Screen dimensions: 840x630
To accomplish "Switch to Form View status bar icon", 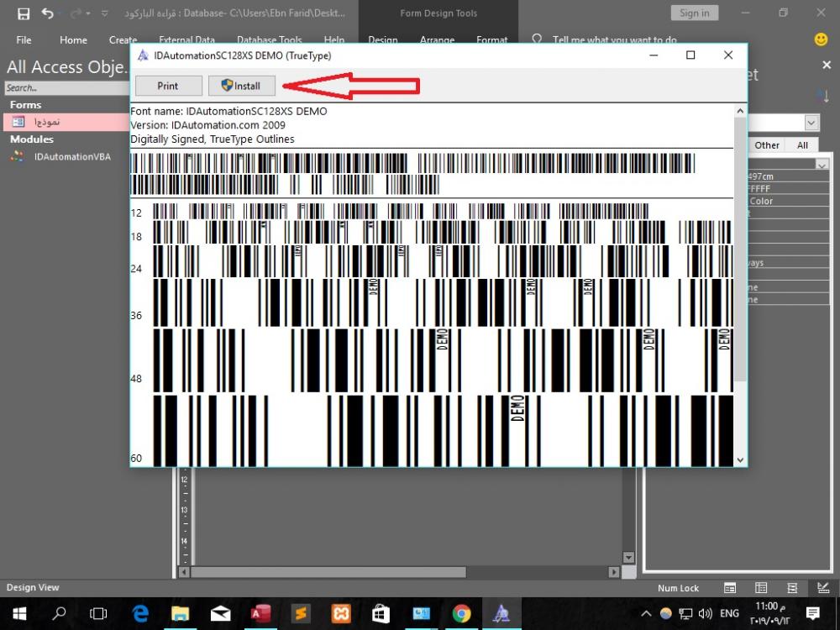I will tap(730, 588).
